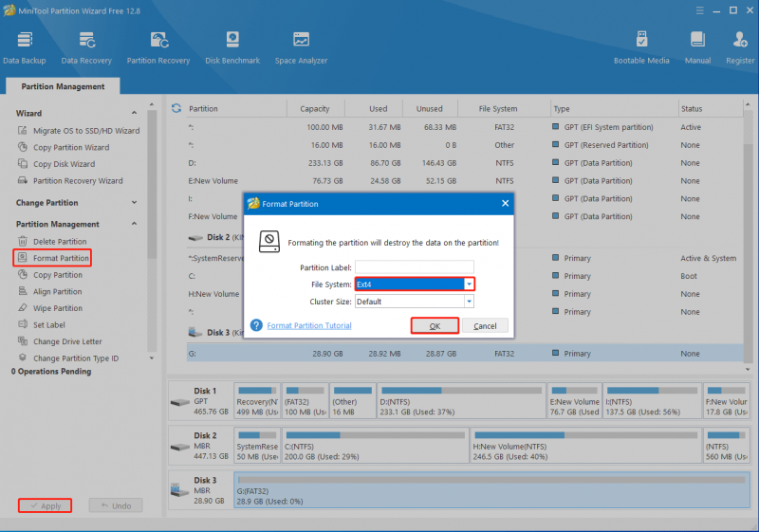Refresh the partition list
The width and height of the screenshot is (759, 532).
176,108
